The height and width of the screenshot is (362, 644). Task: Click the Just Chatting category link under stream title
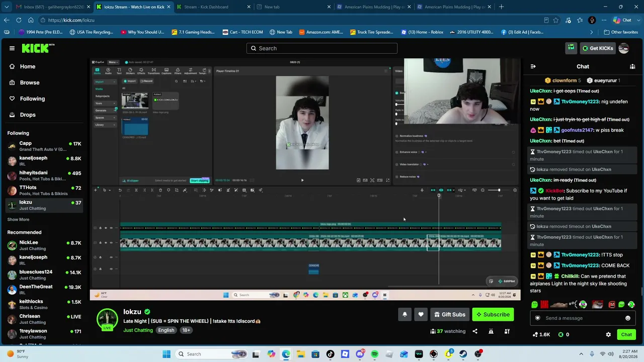click(x=138, y=330)
